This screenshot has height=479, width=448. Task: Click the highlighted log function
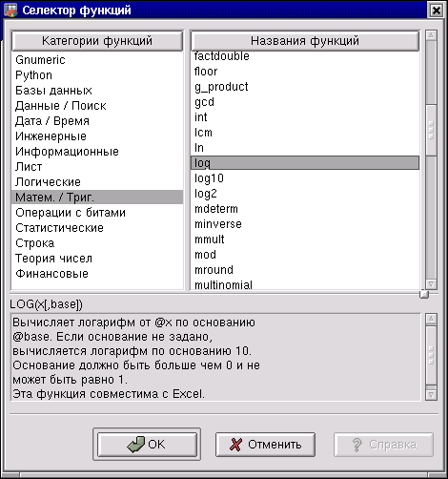coord(305,163)
